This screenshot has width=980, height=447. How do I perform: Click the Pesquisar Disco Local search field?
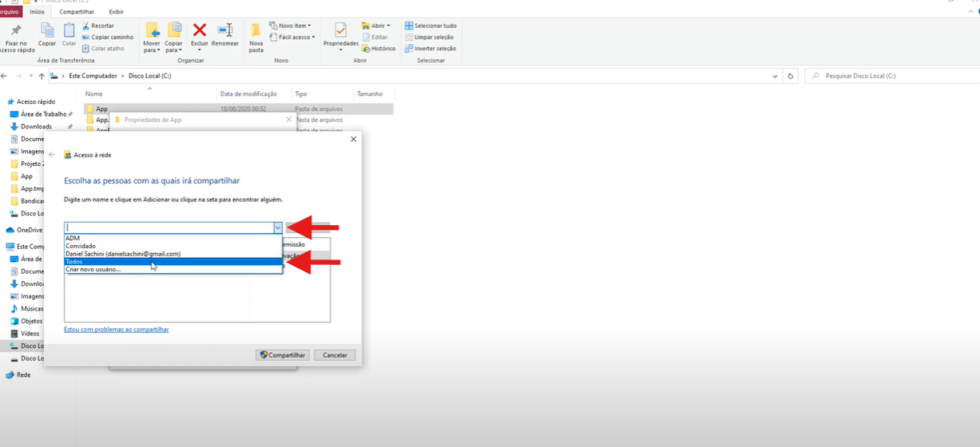tap(887, 76)
